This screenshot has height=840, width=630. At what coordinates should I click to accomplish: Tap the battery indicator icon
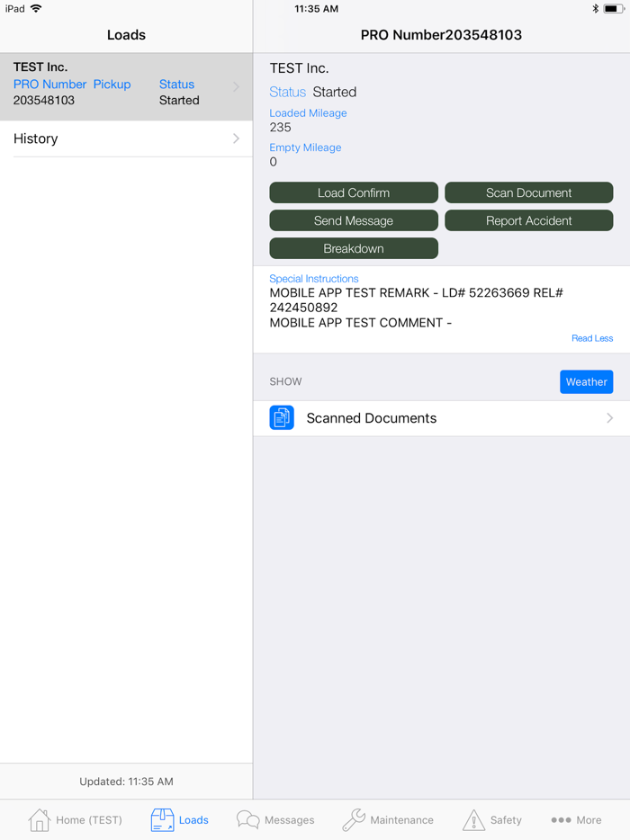click(614, 9)
